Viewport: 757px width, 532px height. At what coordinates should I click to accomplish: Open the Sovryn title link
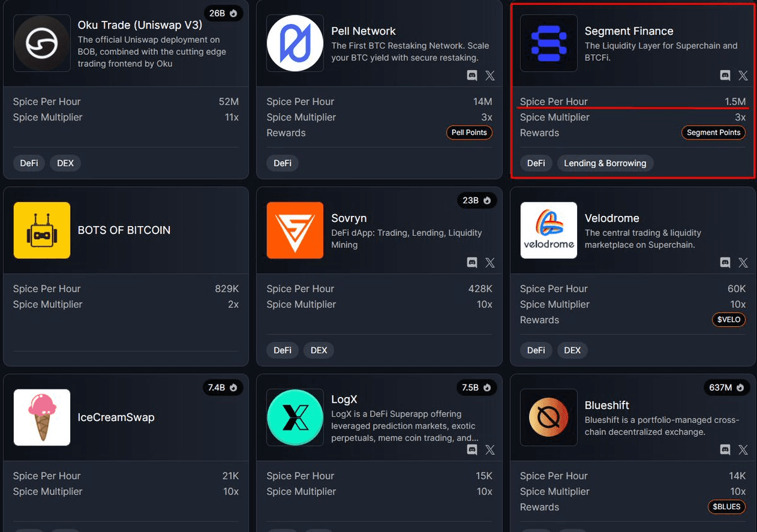point(349,218)
